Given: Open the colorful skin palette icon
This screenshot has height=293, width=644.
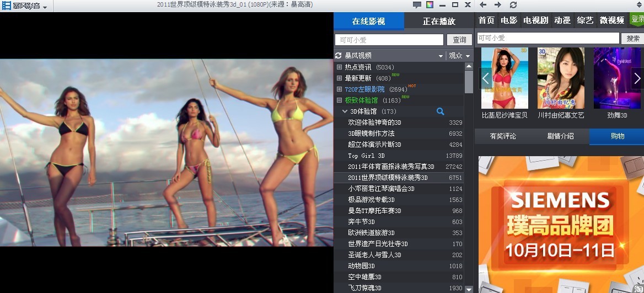Looking at the screenshot, I should pos(430,5).
